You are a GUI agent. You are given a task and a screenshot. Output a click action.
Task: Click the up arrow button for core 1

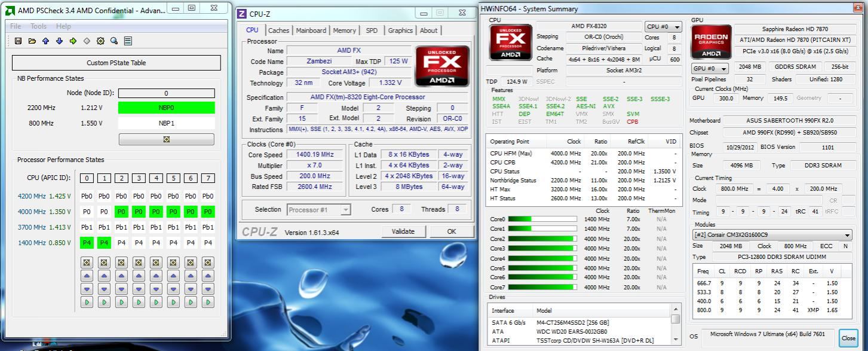click(104, 276)
